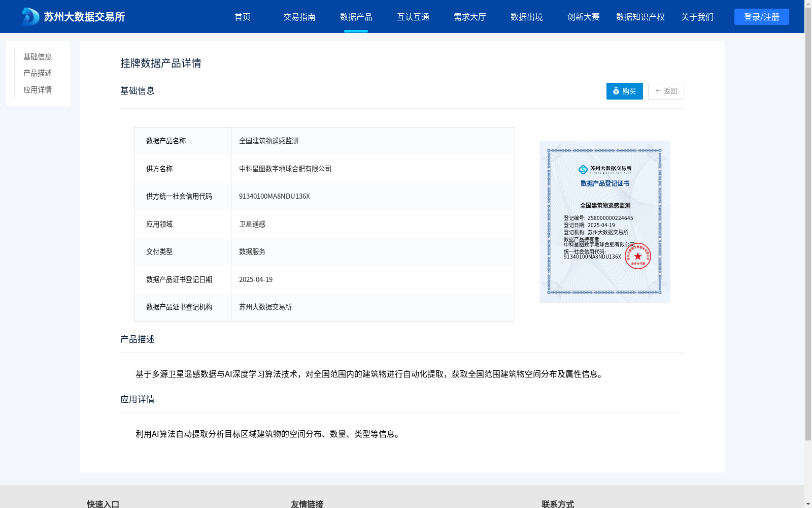Screen dimensions: 812x508
Task: Click the 苏州大数据交易所 logo icon
Action: [x=30, y=17]
